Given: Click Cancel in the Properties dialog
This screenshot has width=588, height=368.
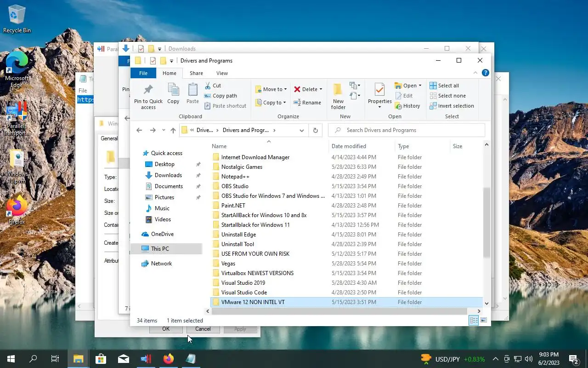Looking at the screenshot, I should coord(203,329).
